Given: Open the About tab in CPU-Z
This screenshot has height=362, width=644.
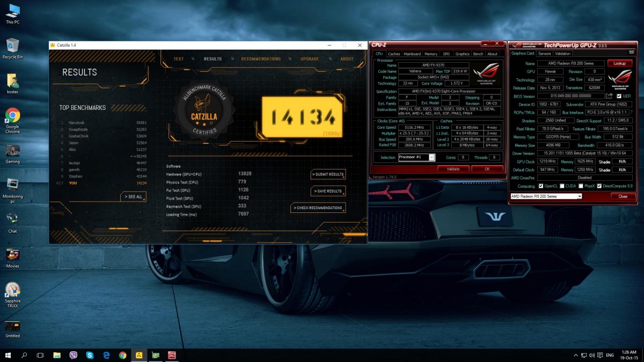Looking at the screenshot, I should coord(492,54).
